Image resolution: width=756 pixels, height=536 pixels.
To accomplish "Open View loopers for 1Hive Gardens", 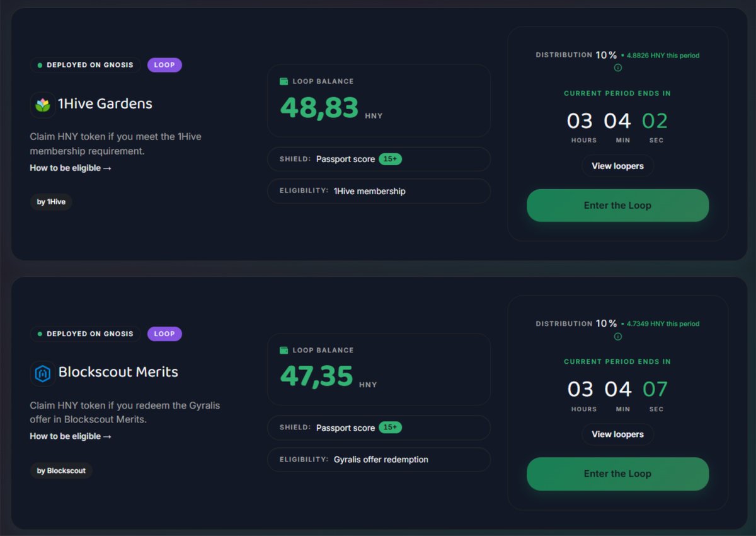I will pyautogui.click(x=617, y=166).
